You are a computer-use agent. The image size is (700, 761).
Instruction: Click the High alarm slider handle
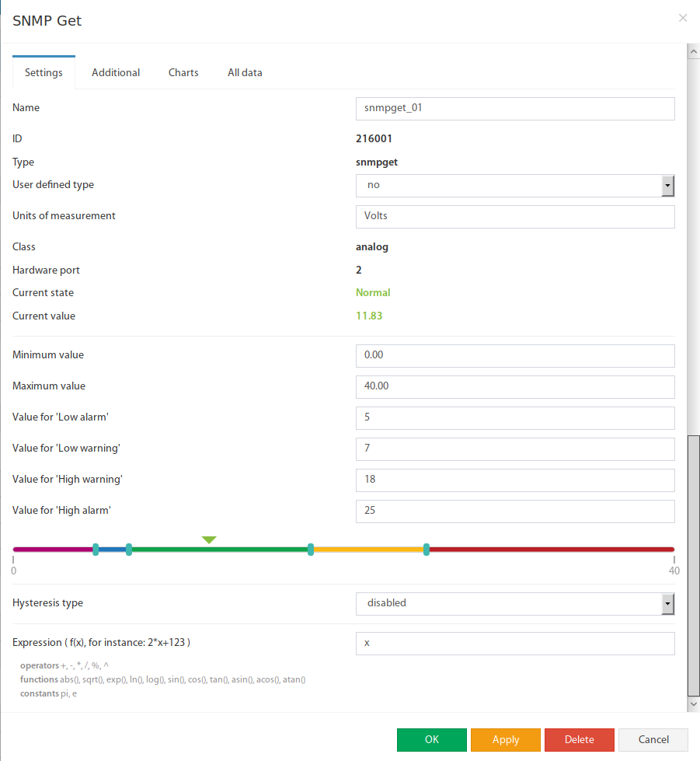(x=427, y=550)
